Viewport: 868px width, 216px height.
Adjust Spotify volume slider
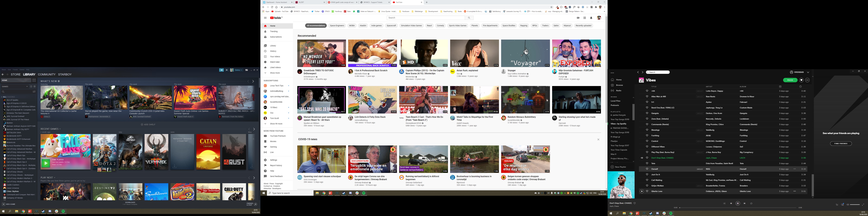point(855,205)
